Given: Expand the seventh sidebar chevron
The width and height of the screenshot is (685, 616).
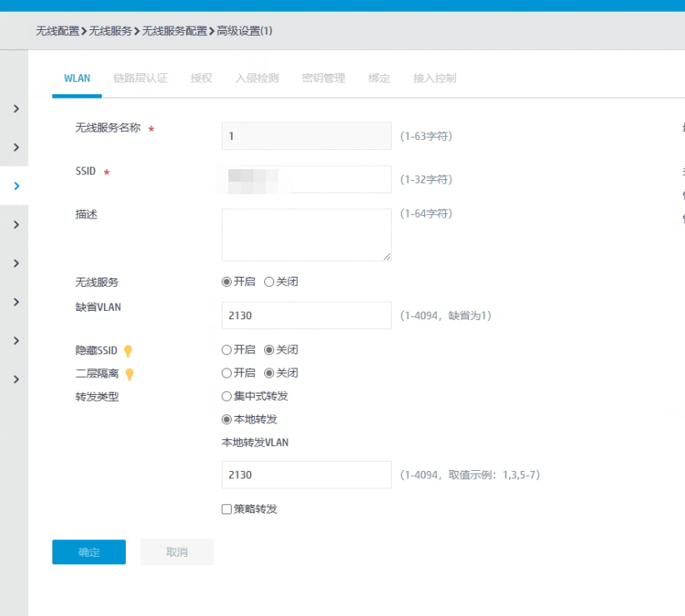Looking at the screenshot, I should [x=16, y=340].
